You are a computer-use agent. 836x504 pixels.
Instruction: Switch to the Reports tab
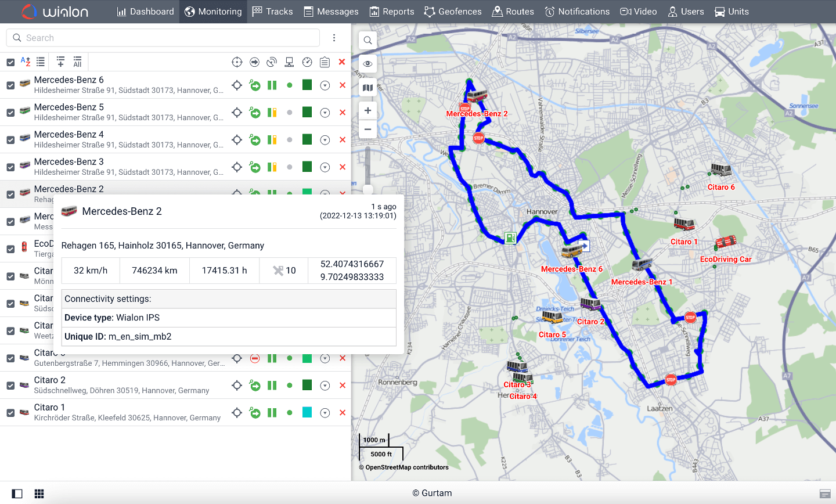click(x=391, y=11)
